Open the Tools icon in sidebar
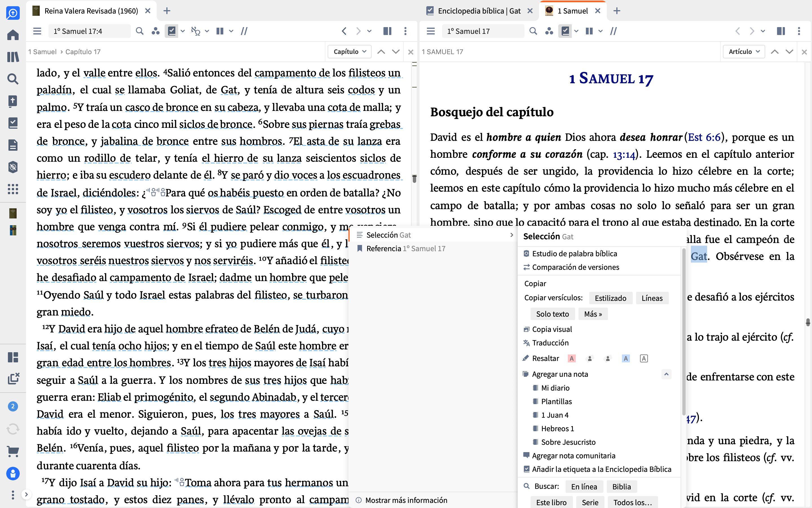The image size is (812, 508). [13, 167]
